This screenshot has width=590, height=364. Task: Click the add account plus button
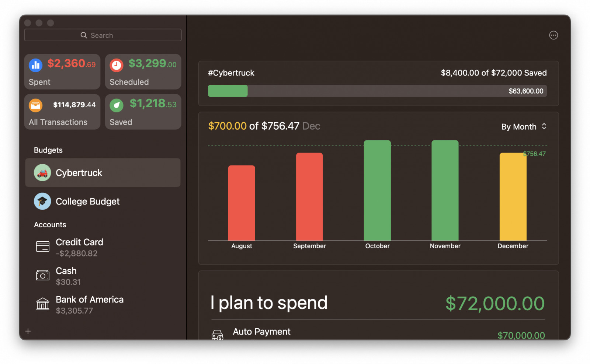pos(28,331)
